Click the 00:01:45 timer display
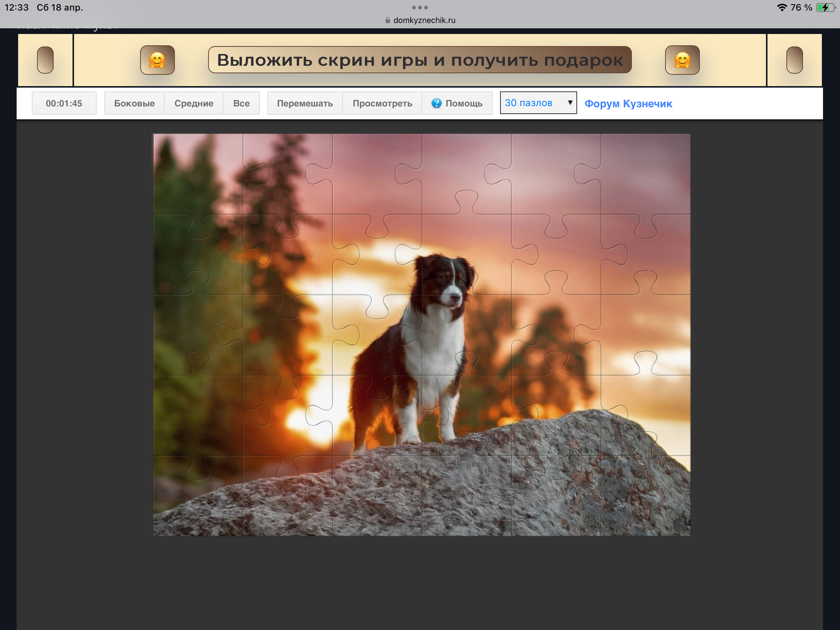This screenshot has height=630, width=840. (x=64, y=103)
